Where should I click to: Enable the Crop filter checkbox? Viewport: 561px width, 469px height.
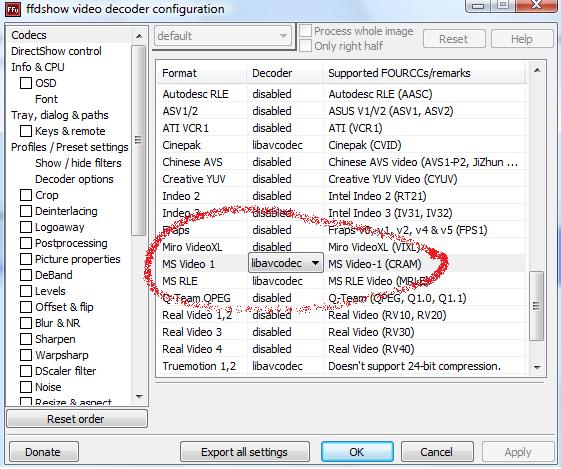(x=26, y=195)
